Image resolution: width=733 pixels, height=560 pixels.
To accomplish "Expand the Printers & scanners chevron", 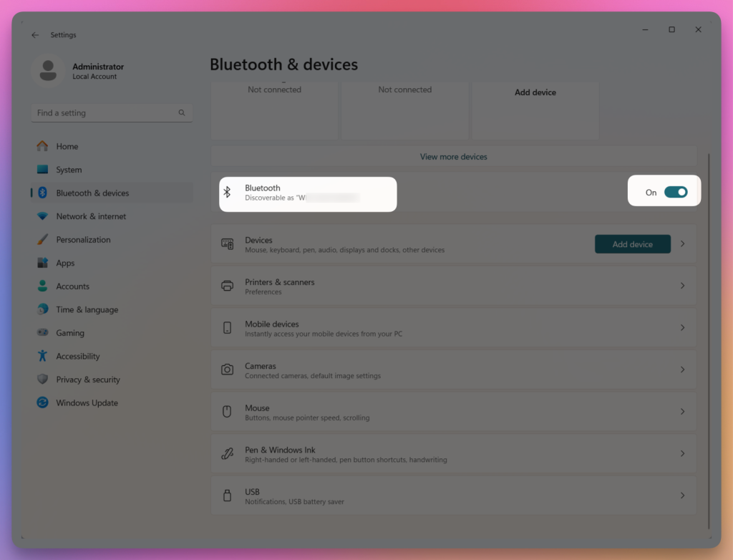I will tap(682, 286).
